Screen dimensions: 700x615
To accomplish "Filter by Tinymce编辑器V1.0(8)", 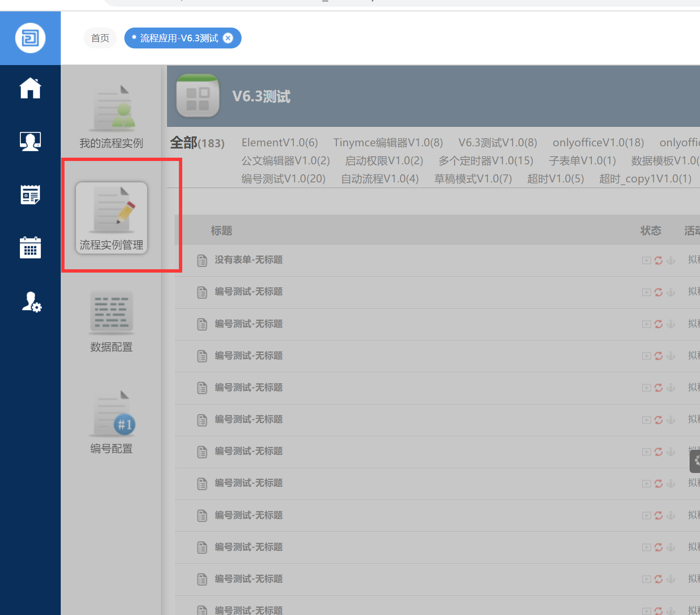I will [388, 142].
